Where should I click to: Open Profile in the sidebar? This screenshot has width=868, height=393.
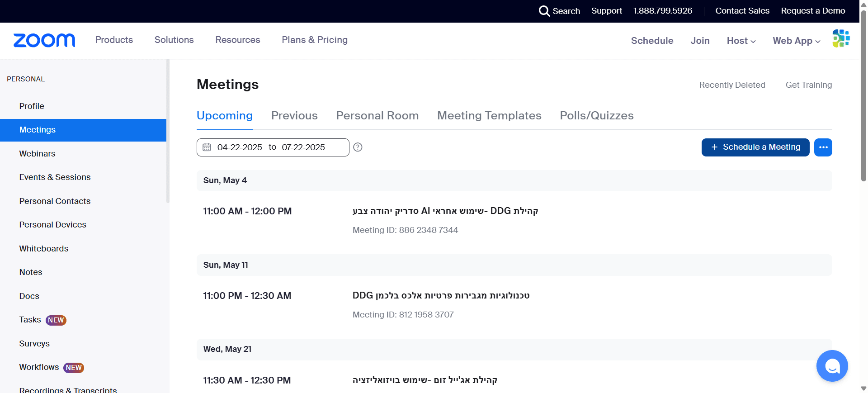click(32, 106)
